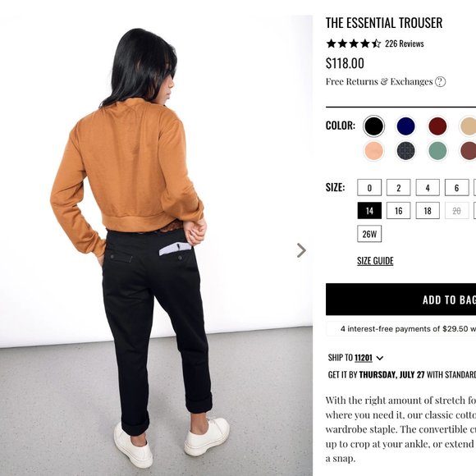Choose the dark plaid pattern swatch

point(406,150)
